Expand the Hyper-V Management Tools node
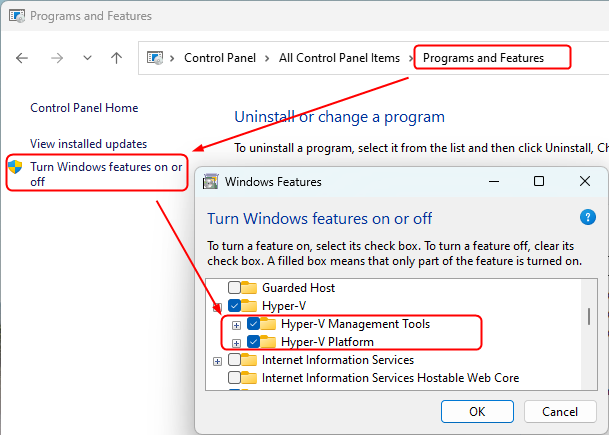The height and width of the screenshot is (435, 609). (236, 324)
